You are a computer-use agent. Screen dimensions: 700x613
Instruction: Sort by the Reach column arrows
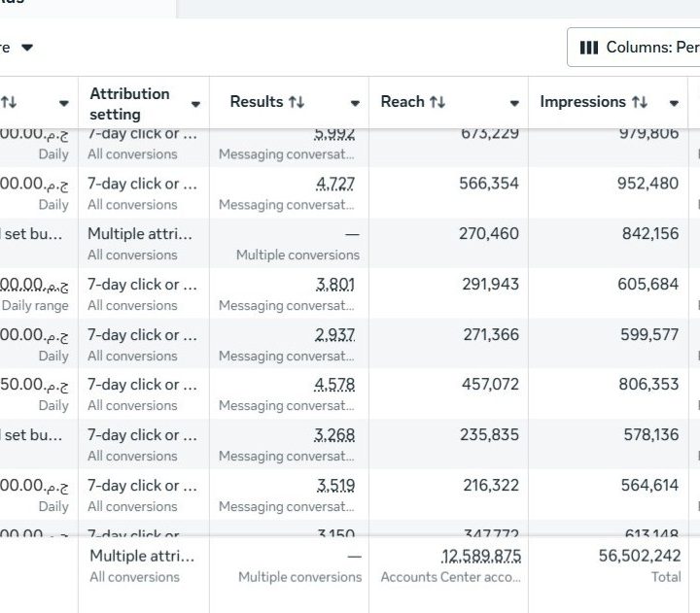click(x=437, y=102)
